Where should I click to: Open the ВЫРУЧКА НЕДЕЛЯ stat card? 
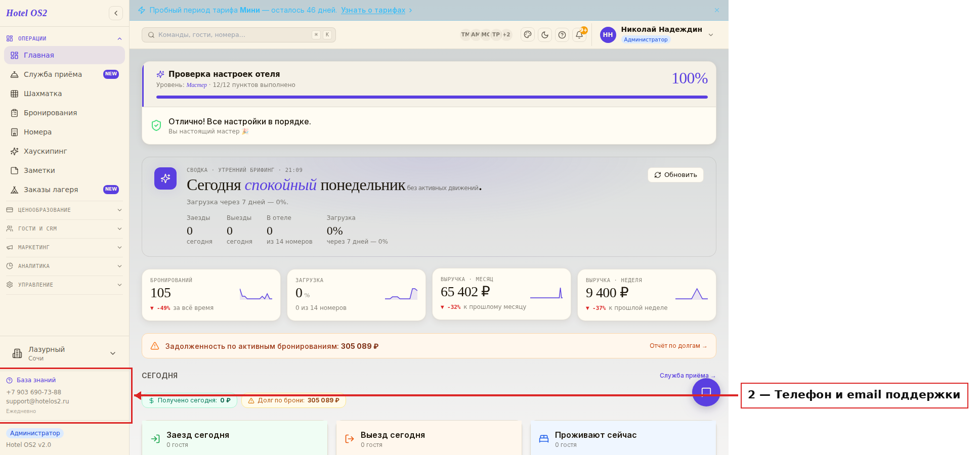tap(647, 295)
